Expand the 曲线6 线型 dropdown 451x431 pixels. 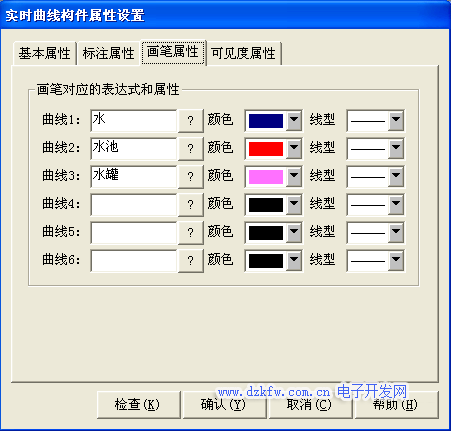click(x=396, y=260)
